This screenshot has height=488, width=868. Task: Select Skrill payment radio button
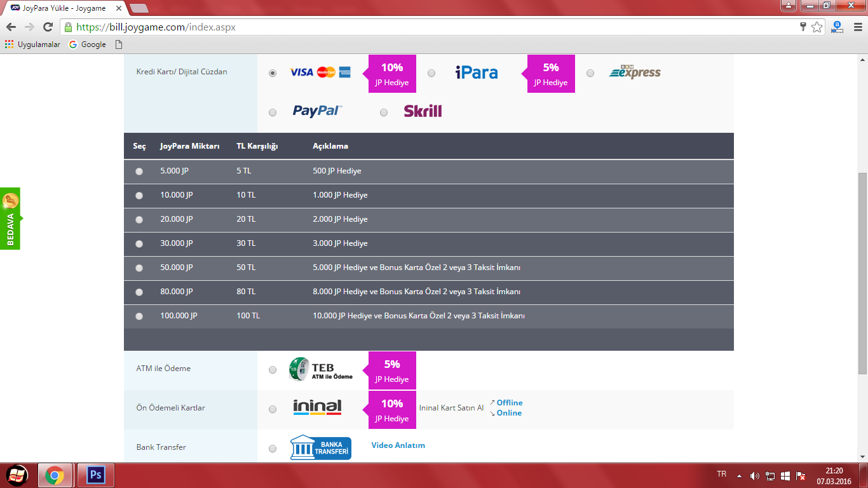tap(384, 112)
